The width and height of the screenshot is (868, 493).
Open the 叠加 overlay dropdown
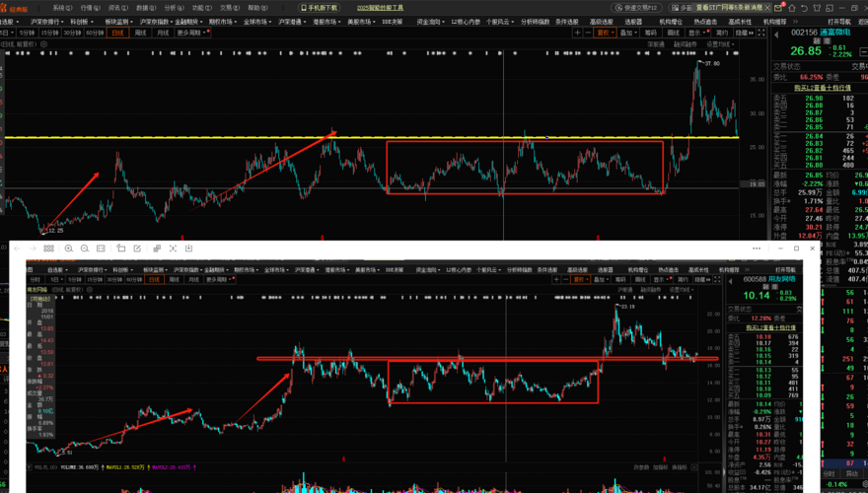628,33
